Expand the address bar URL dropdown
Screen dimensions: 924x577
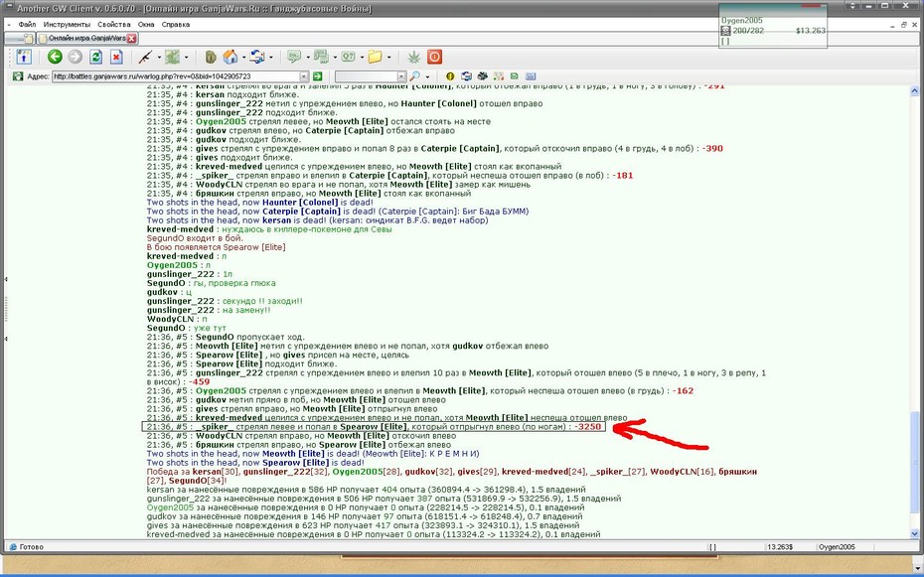[x=304, y=76]
